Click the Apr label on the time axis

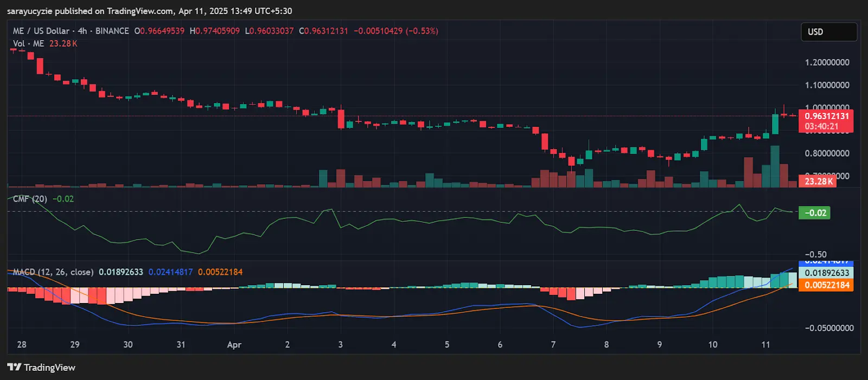tap(234, 345)
